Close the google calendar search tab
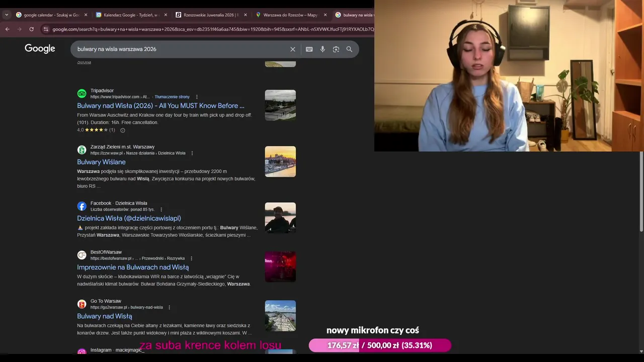The width and height of the screenshot is (644, 362). tap(86, 15)
